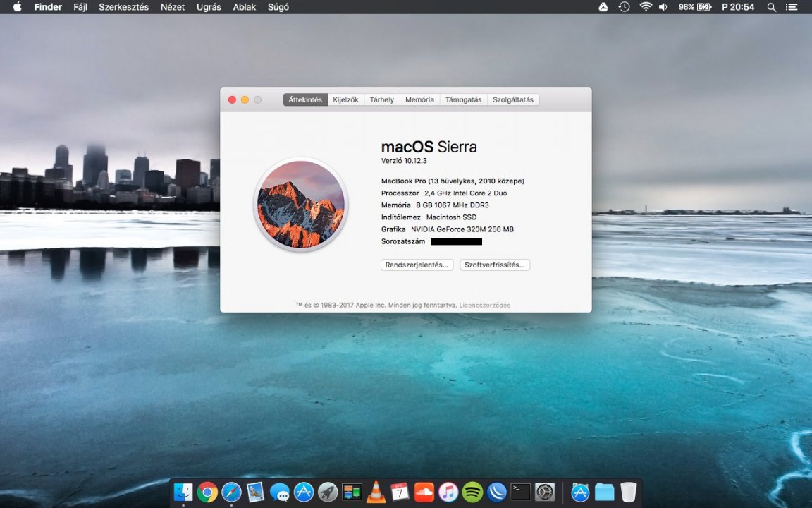Open SoundCloud icon in dock

[424, 492]
